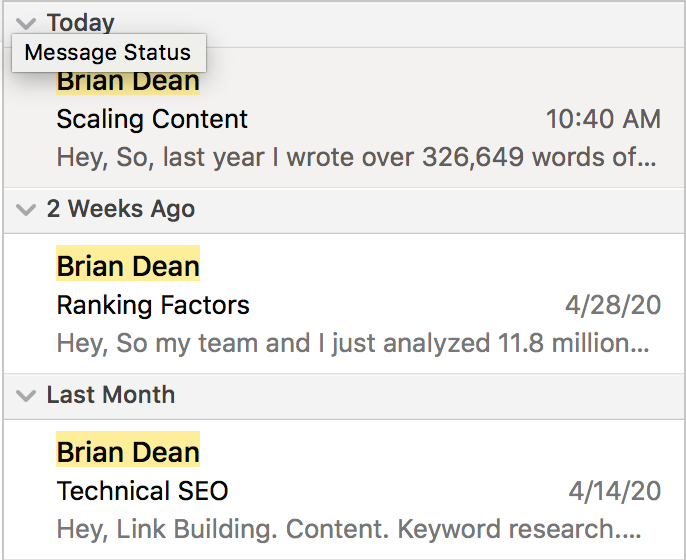The width and height of the screenshot is (686, 560).
Task: Select preview text about 11.8 million
Action: pos(354,344)
